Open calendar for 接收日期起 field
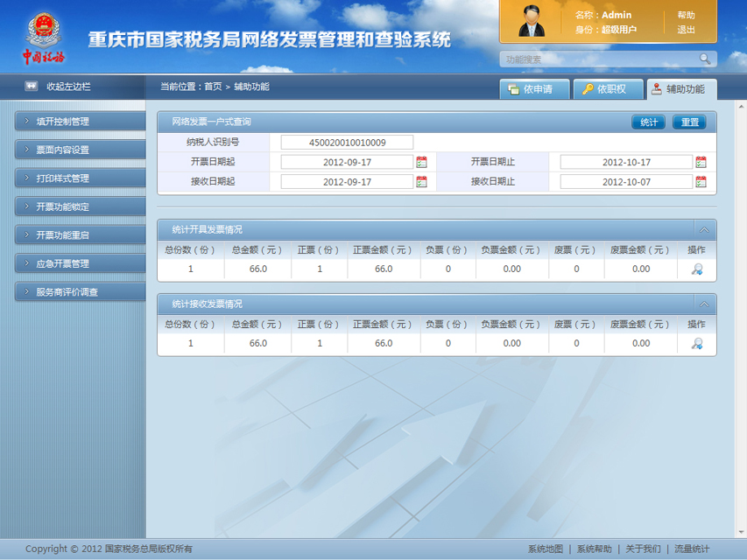This screenshot has height=560, width=747. [421, 182]
